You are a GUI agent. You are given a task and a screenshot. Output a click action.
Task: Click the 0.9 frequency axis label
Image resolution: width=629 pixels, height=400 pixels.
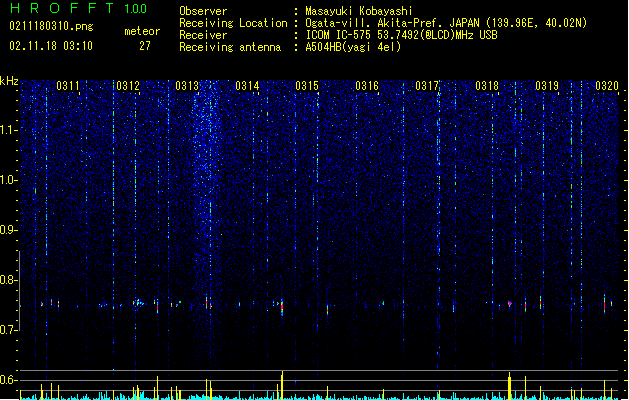8,230
